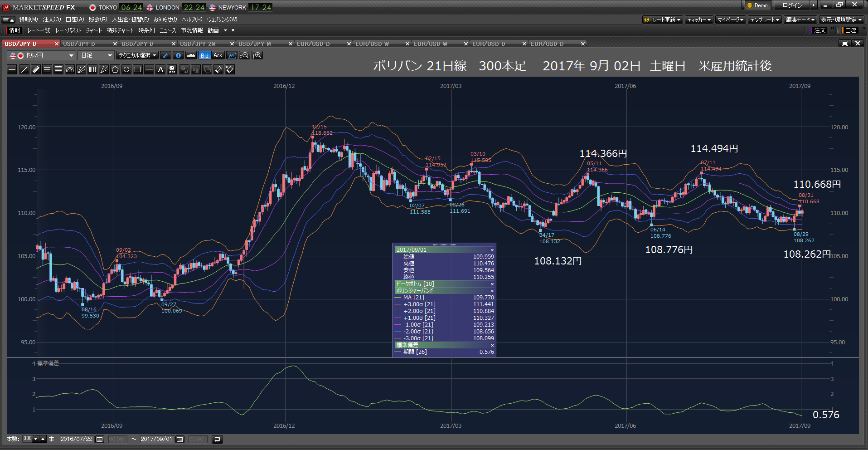Click the ログイン login button
The width and height of the screenshot is (868, 450).
coord(792,5)
